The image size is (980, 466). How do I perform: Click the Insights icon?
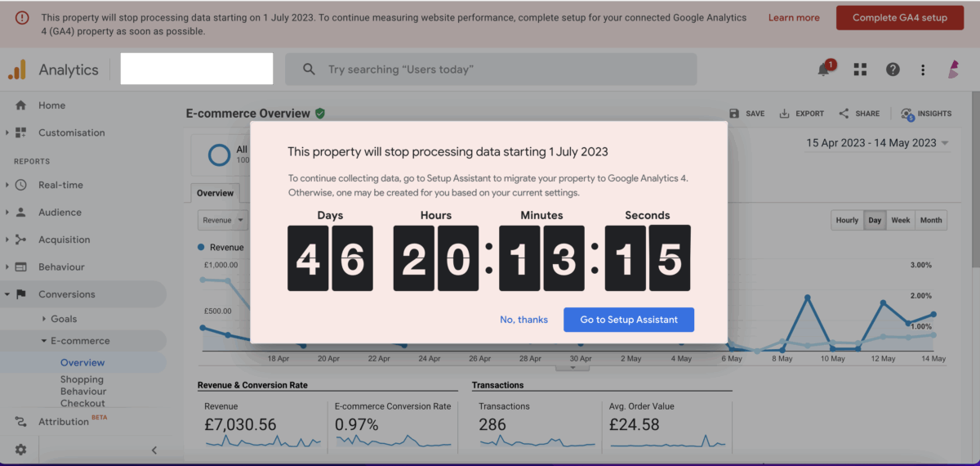pos(907,114)
